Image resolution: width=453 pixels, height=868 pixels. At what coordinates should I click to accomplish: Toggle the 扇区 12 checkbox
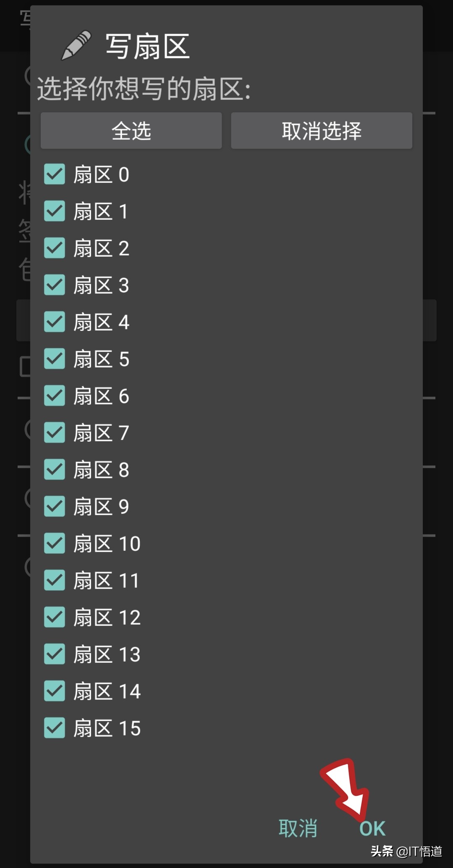(55, 617)
